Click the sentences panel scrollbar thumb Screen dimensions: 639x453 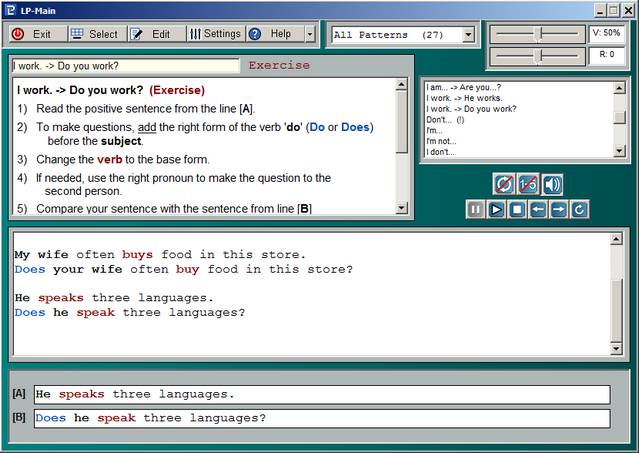coord(616,310)
